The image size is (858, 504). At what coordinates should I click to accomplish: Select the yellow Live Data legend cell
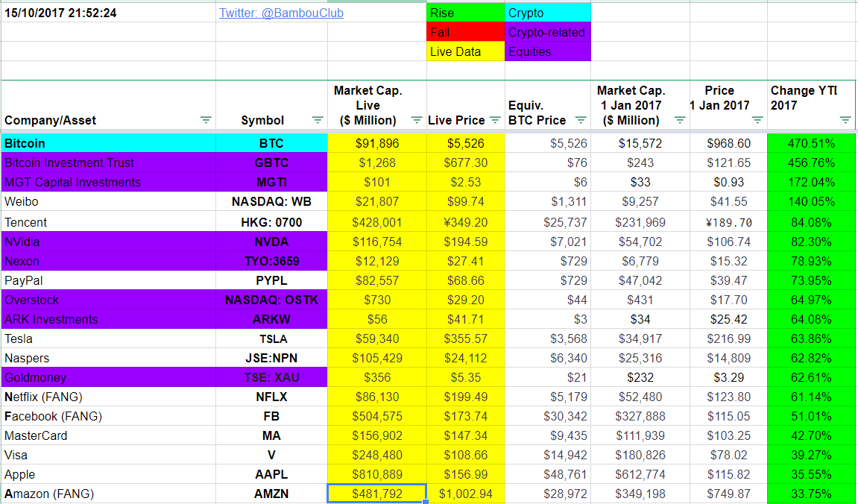[x=466, y=51]
